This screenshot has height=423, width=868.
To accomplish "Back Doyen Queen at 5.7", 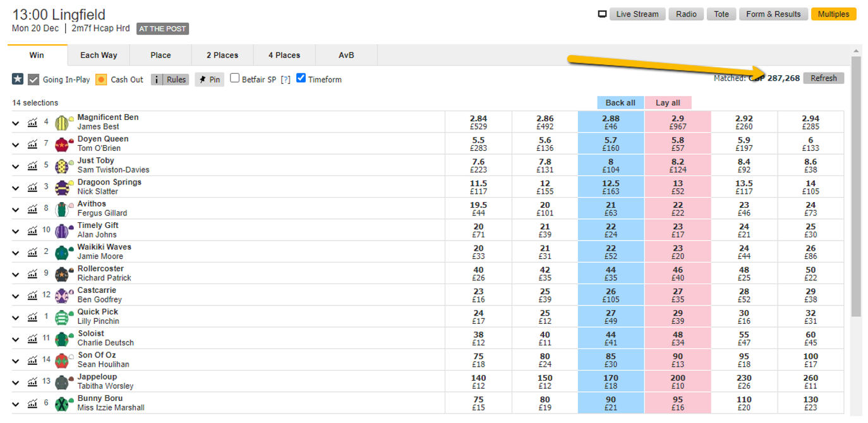I will click(x=611, y=144).
